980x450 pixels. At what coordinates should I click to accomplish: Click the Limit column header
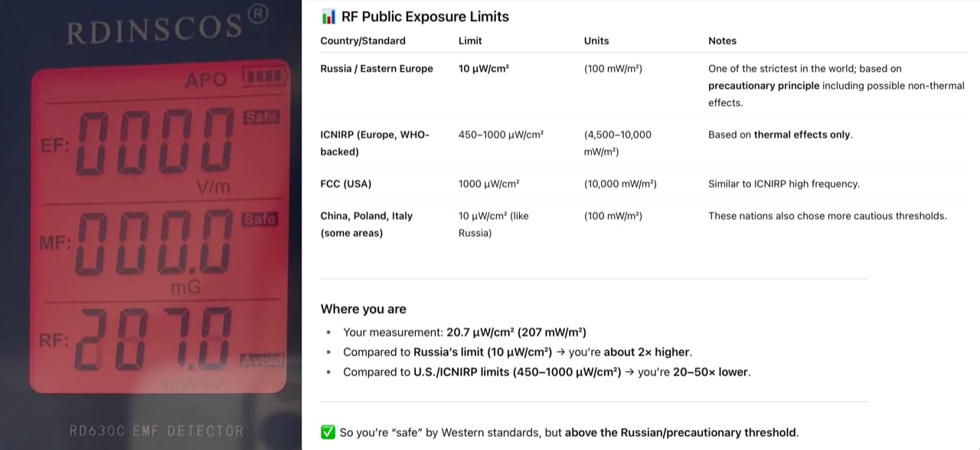[x=470, y=41]
